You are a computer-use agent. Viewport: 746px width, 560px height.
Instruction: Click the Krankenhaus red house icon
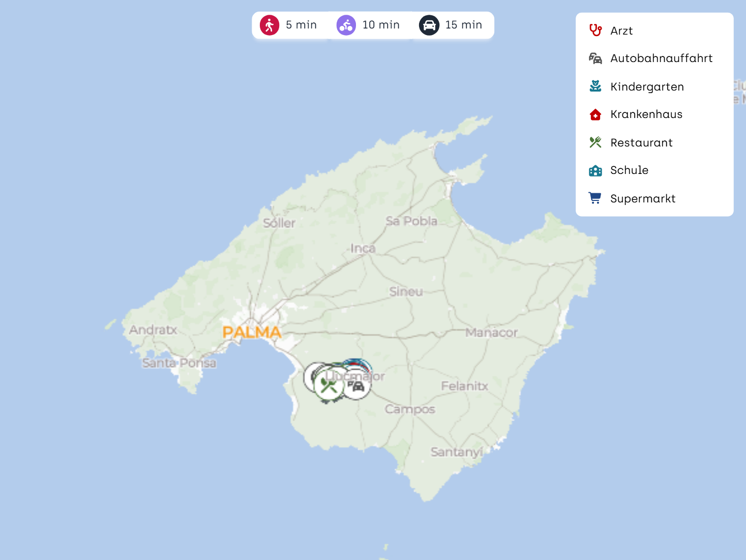point(595,114)
